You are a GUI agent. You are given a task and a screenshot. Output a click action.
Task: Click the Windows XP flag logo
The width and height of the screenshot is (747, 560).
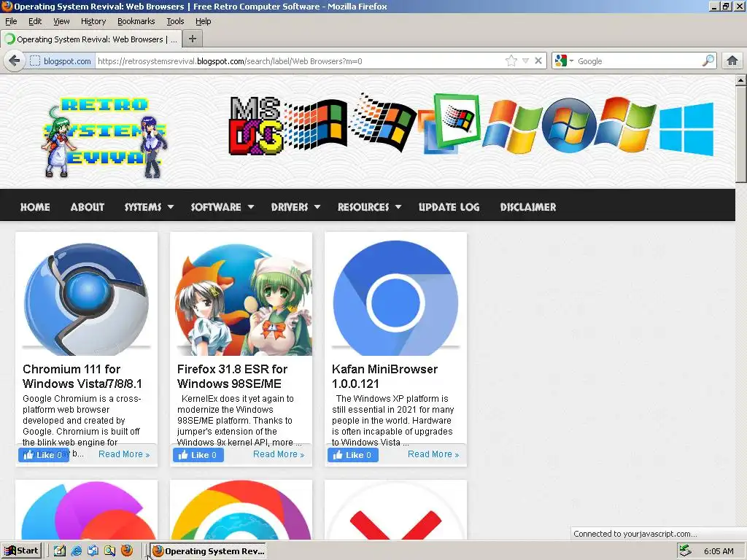(512, 126)
